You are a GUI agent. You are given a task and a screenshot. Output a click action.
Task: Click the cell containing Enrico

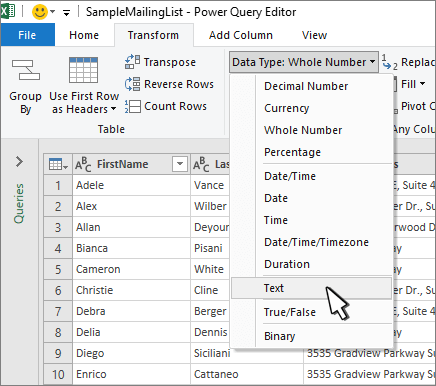pos(131,374)
